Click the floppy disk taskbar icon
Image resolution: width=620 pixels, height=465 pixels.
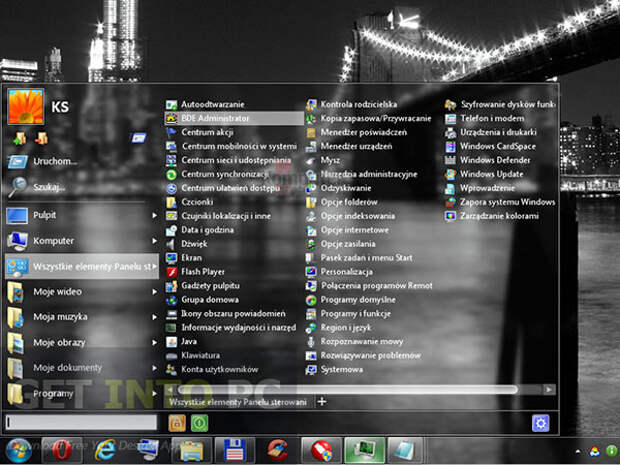tap(235, 450)
